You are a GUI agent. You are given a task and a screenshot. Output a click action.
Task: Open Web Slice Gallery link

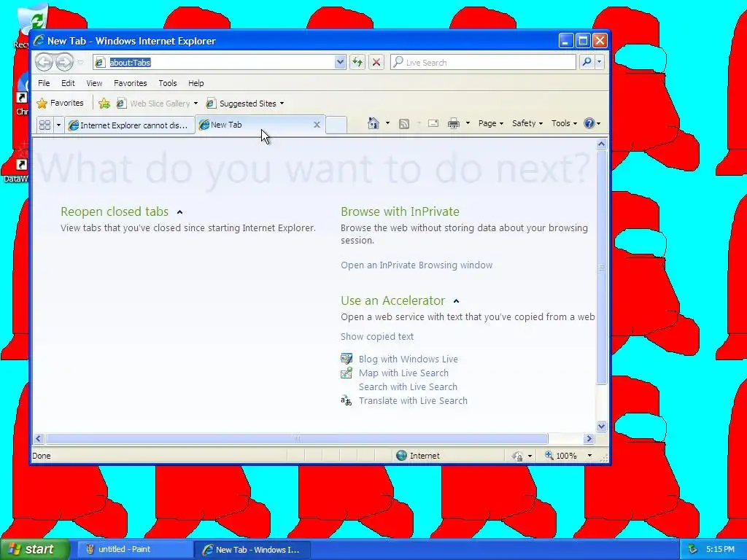158,104
